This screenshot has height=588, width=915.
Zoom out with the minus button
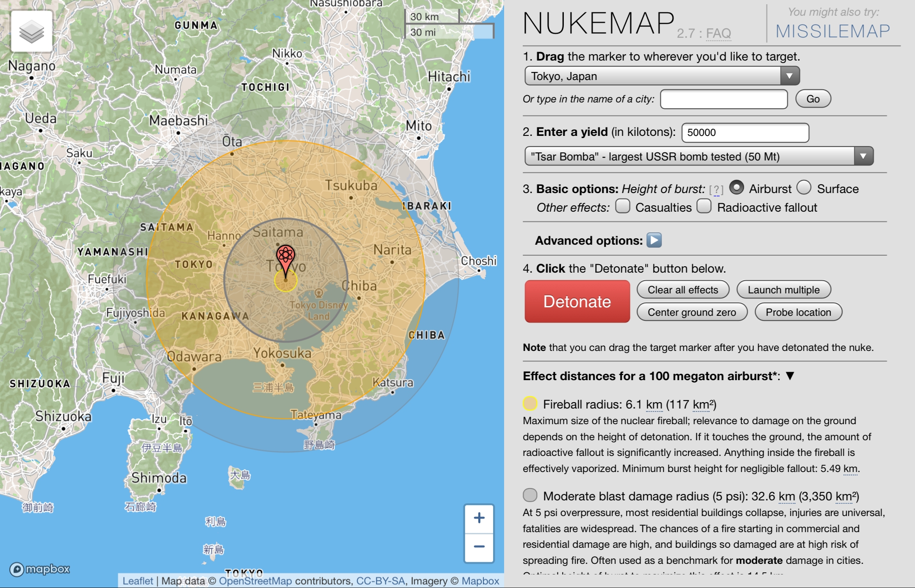click(479, 547)
